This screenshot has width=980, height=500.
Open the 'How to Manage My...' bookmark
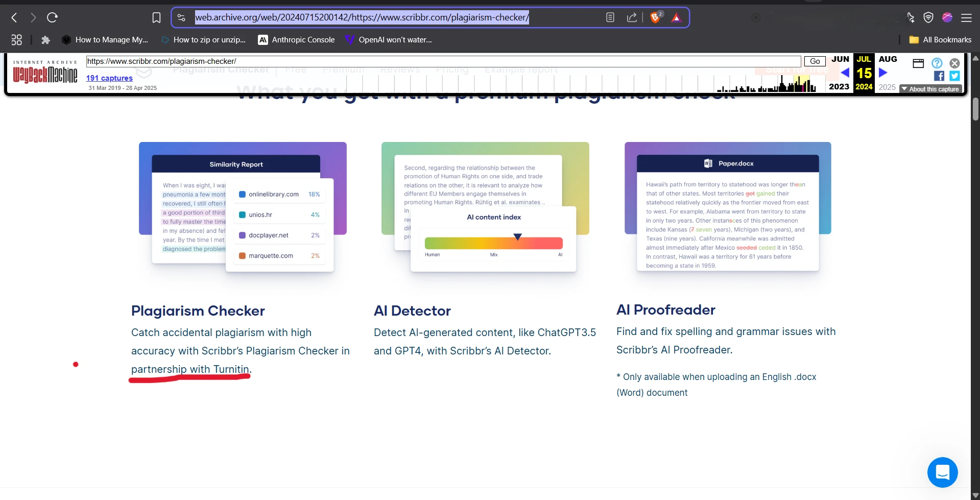[x=105, y=40]
